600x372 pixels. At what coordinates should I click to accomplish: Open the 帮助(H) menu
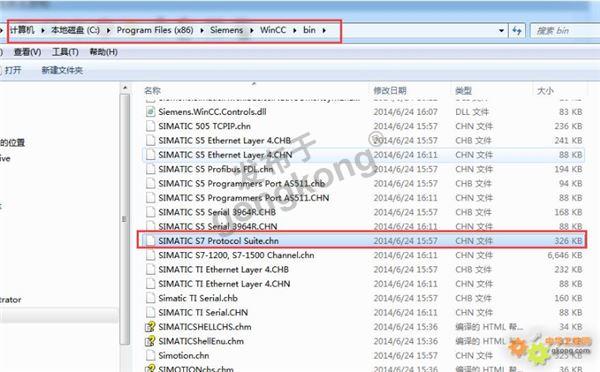pyautogui.click(x=103, y=52)
